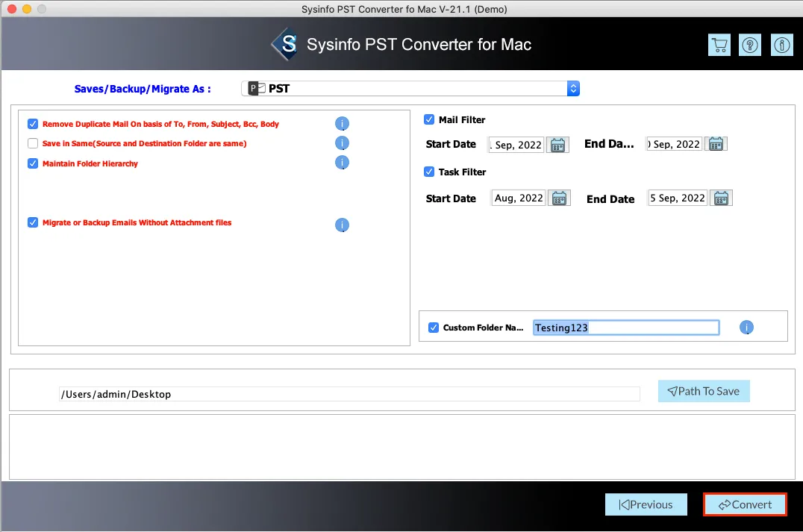
Task: Click the Custom Folder Name text field
Action: tap(625, 328)
